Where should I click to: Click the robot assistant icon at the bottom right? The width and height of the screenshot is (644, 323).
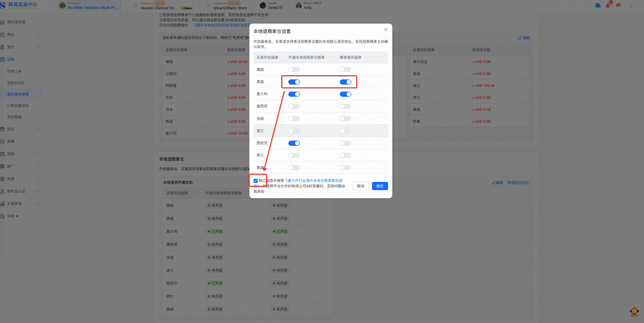[634, 311]
